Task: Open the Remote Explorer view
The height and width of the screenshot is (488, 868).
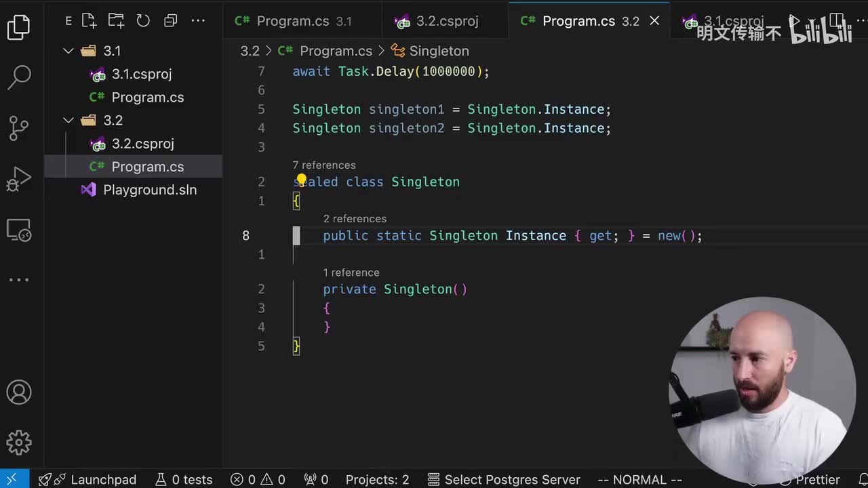Action: (19, 230)
